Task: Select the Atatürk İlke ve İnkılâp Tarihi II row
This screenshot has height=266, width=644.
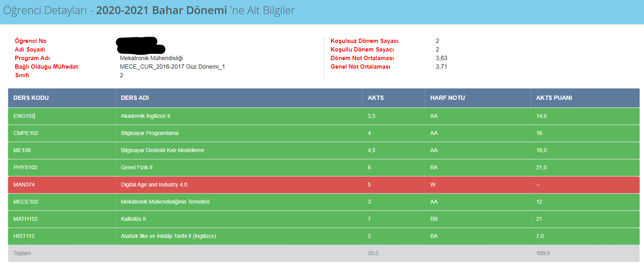Action: [168, 236]
